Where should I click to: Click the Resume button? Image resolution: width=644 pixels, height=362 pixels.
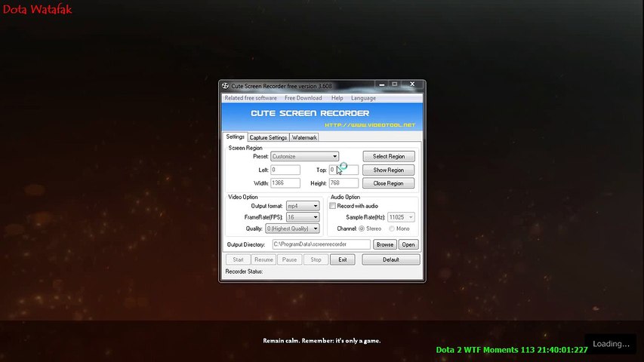tap(263, 259)
